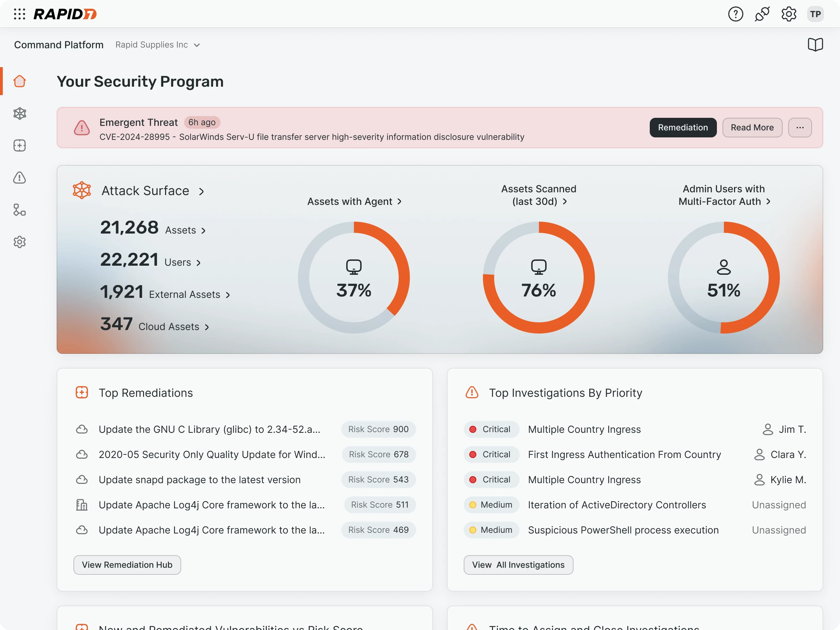This screenshot has width=840, height=630.
Task: Open 'Update snapd package to the latest version'
Action: click(199, 480)
